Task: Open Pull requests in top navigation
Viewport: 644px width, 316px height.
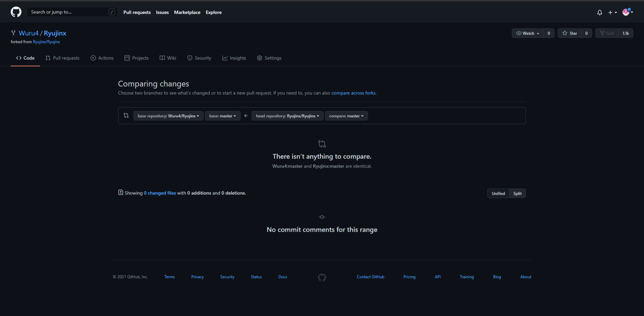Action: (137, 12)
